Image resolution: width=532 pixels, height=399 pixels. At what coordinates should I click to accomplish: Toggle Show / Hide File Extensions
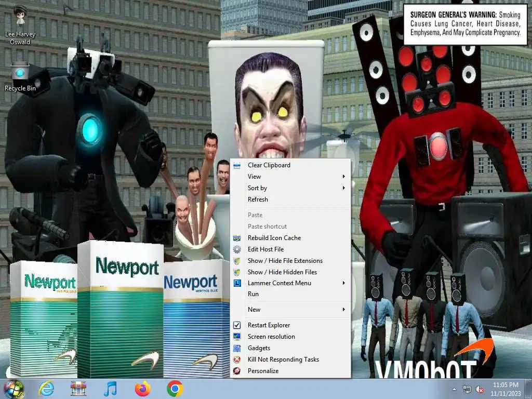click(290, 261)
